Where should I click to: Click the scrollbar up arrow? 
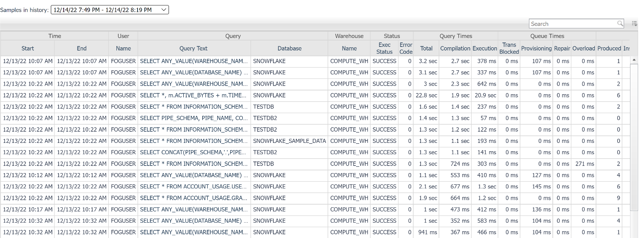[x=634, y=60]
